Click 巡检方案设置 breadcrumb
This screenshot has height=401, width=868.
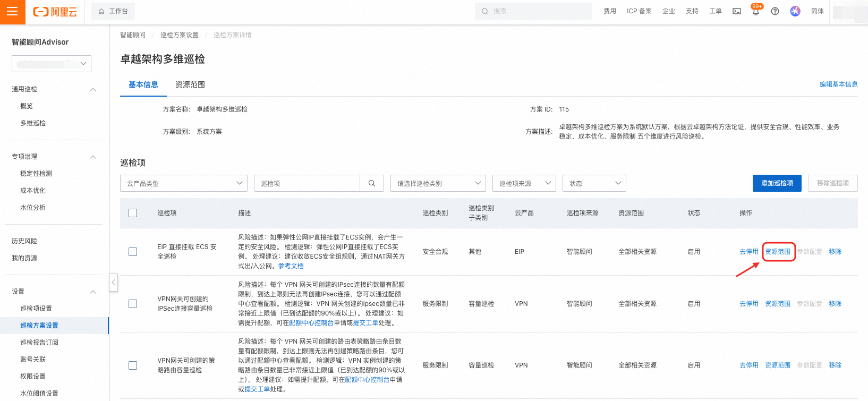tap(180, 35)
